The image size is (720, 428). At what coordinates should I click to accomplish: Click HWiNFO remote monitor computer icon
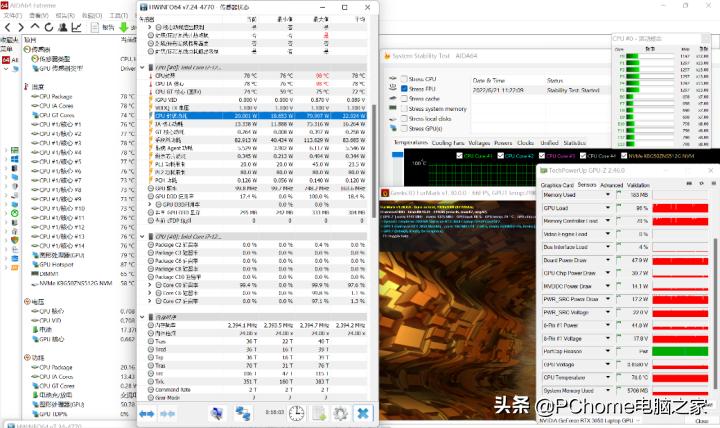pyautogui.click(x=217, y=413)
